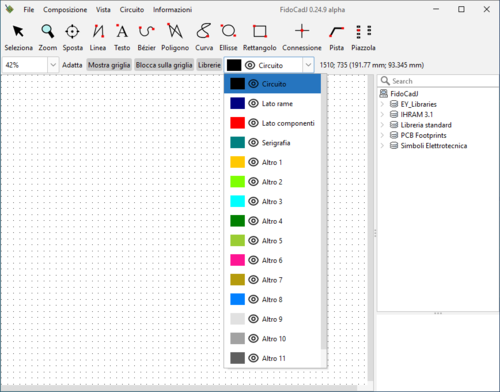
Task: Open the Circuito menu
Action: (x=132, y=10)
